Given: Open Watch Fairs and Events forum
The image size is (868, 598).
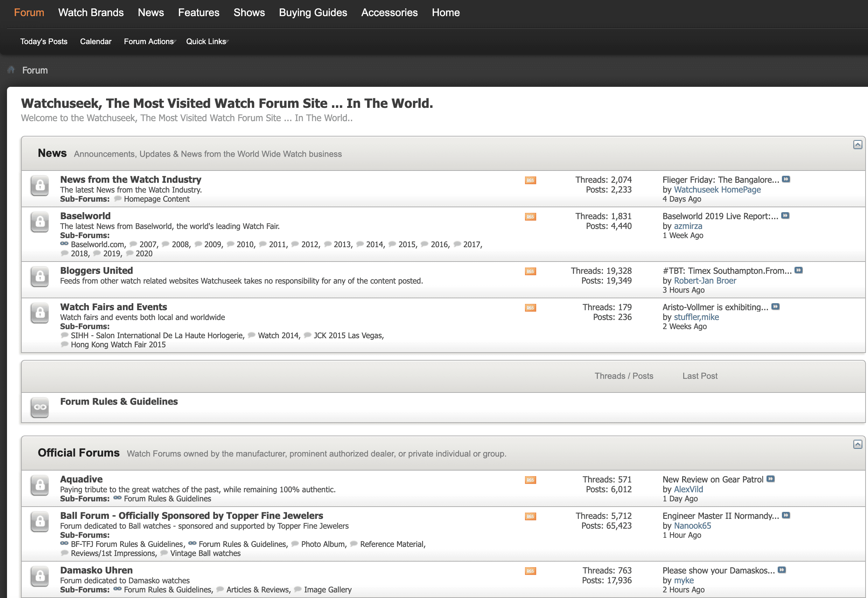Looking at the screenshot, I should [x=114, y=307].
